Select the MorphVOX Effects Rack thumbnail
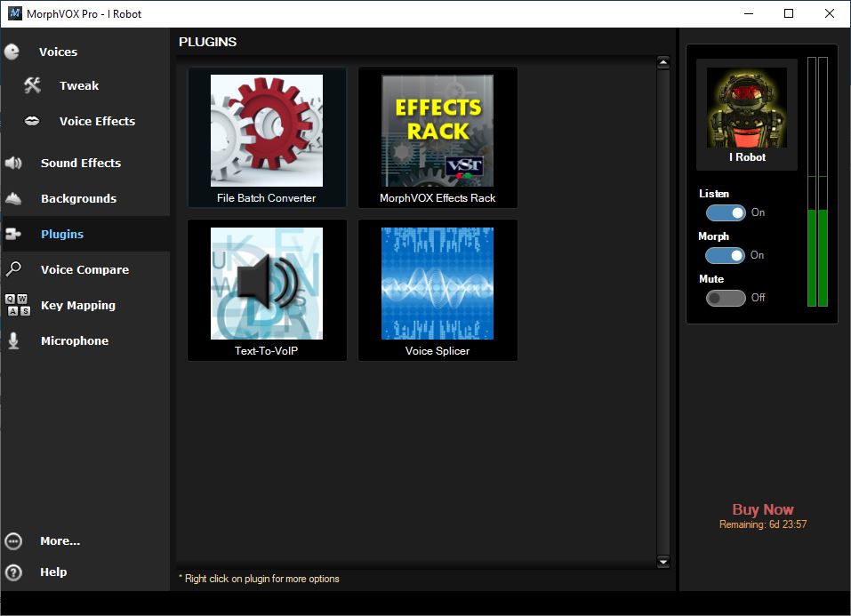The width and height of the screenshot is (851, 616). [x=438, y=131]
